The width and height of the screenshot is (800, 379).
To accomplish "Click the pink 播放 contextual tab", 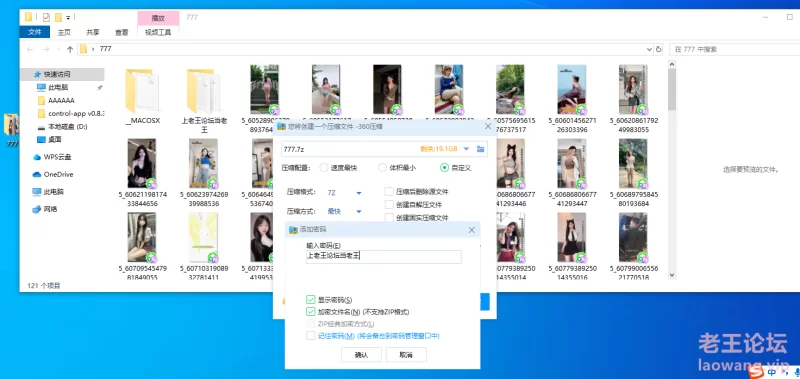I will pyautogui.click(x=158, y=18).
